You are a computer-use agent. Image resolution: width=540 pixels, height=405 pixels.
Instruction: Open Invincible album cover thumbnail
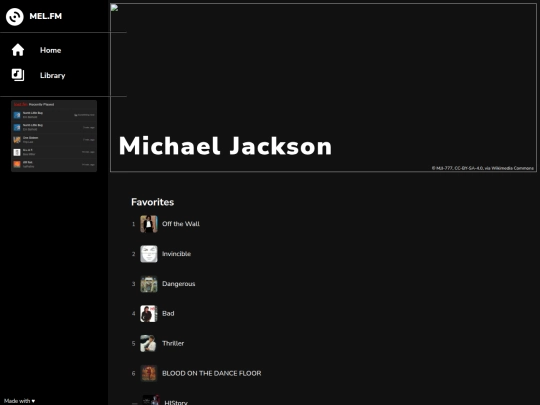tap(149, 254)
